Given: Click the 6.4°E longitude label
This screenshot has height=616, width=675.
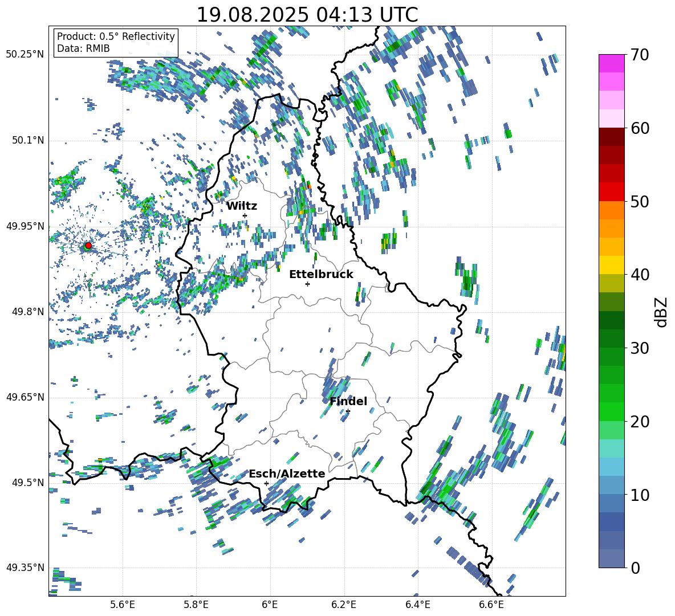Looking at the screenshot, I should (417, 605).
